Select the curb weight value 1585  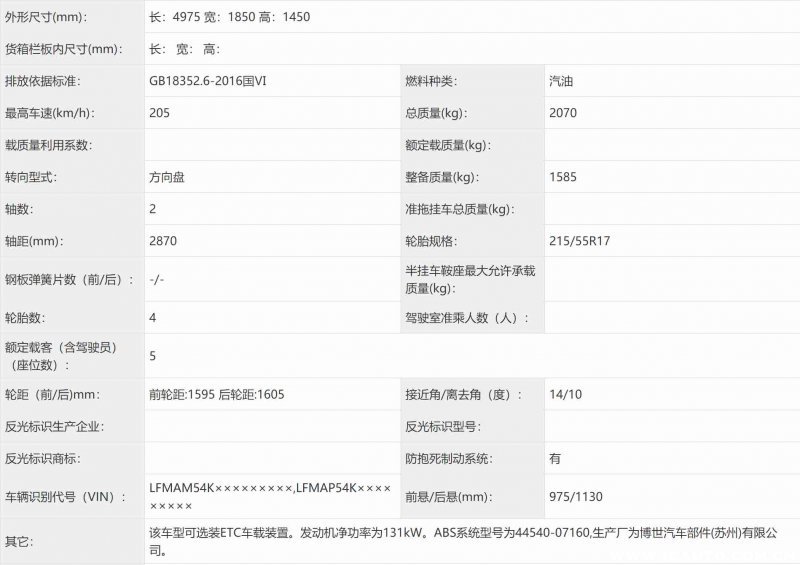pyautogui.click(x=563, y=177)
